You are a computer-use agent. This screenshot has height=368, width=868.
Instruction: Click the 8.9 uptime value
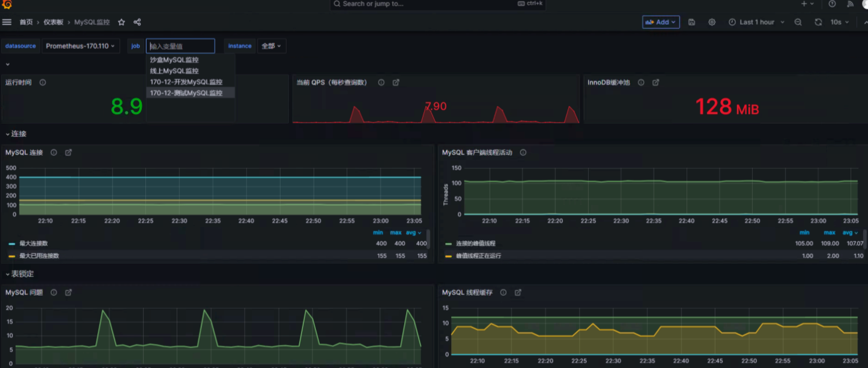pos(127,107)
